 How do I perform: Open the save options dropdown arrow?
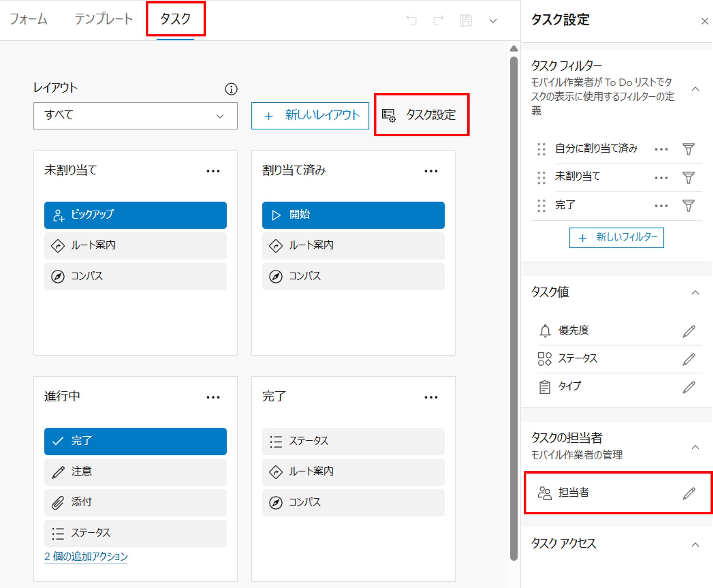(x=493, y=21)
